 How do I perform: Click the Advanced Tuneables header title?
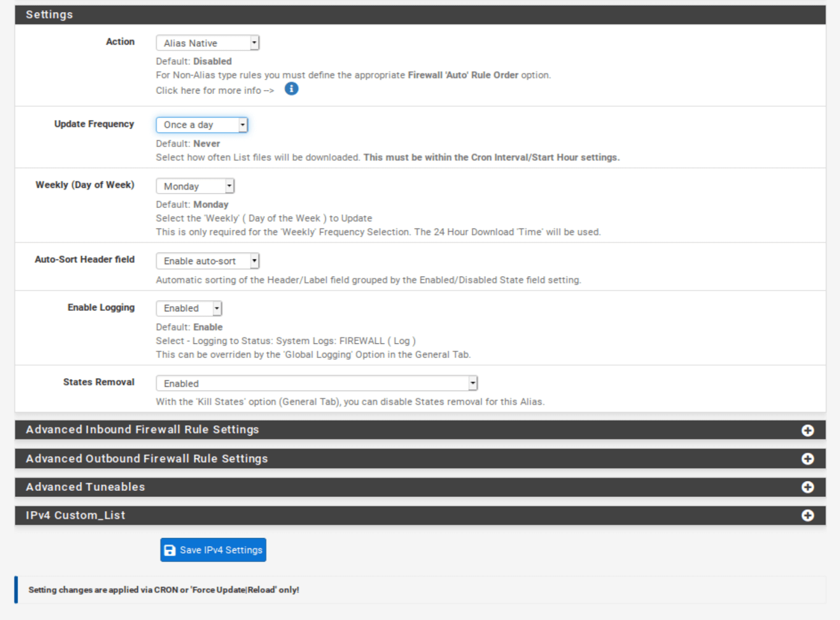point(85,487)
